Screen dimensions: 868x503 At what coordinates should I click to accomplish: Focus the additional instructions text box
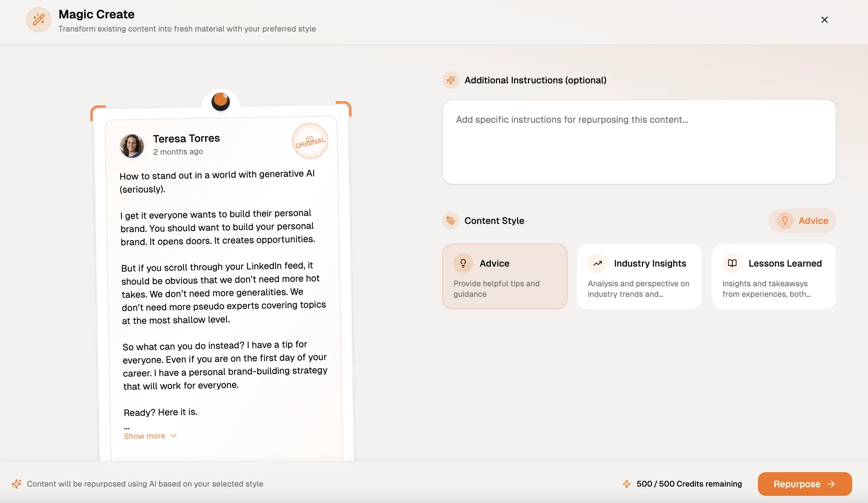coord(639,142)
